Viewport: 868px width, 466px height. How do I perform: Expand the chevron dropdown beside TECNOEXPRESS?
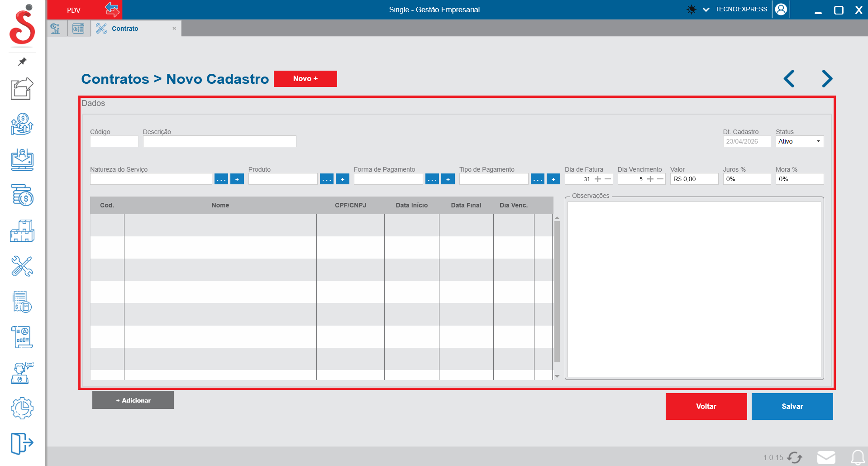click(x=706, y=10)
